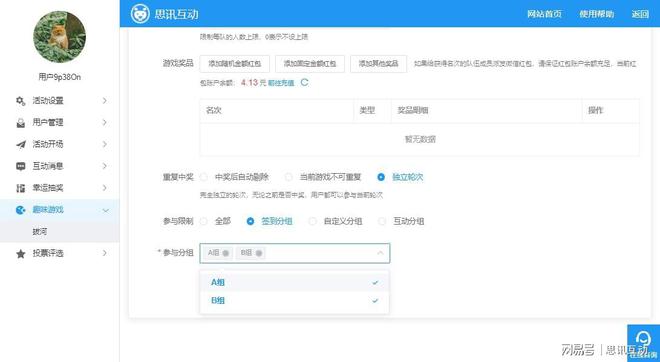Image resolution: width=660 pixels, height=362 pixels.
Task: Click the 趣味游戏 pac-man icon in sidebar
Action: pyautogui.click(x=20, y=210)
